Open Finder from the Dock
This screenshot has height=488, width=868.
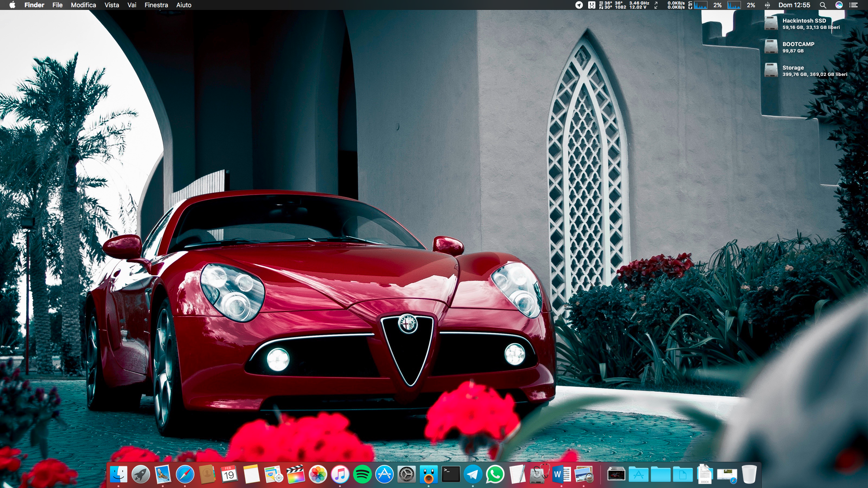[118, 474]
